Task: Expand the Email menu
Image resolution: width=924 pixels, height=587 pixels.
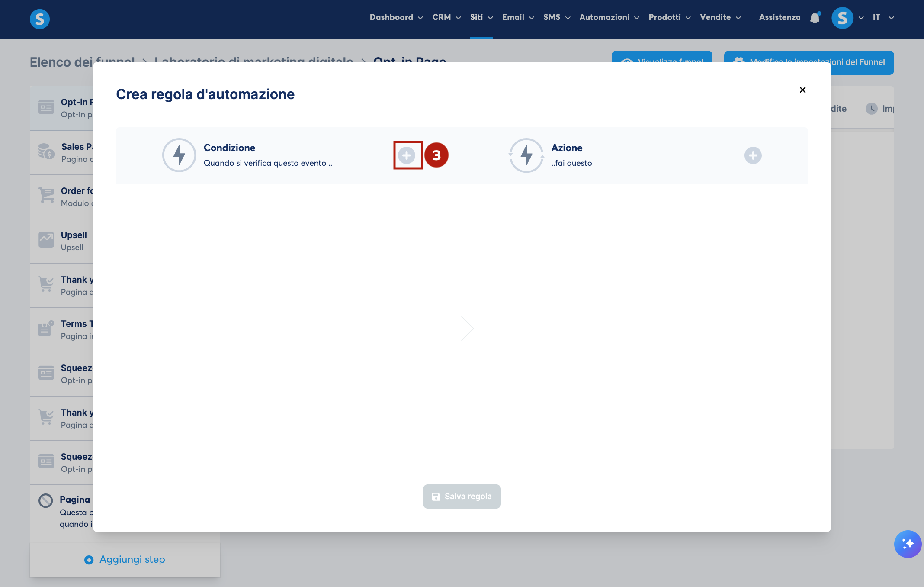Action: pyautogui.click(x=518, y=17)
